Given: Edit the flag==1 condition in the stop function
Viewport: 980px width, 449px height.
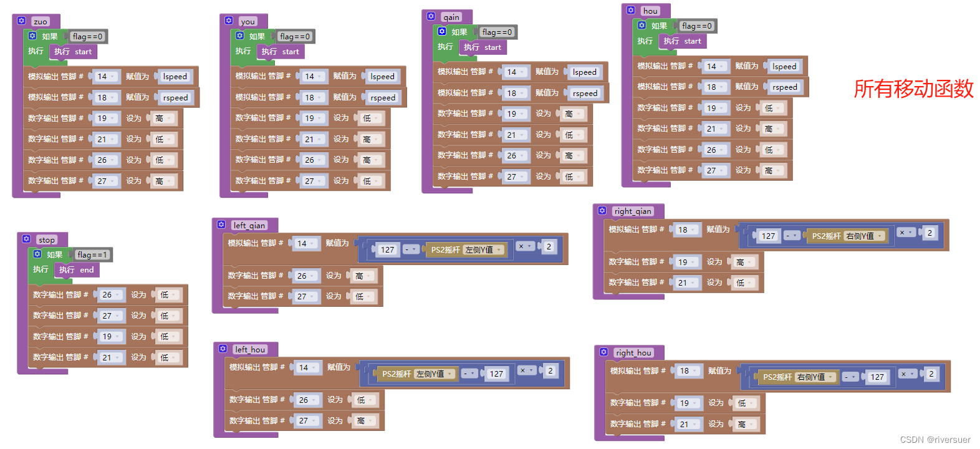Looking at the screenshot, I should coord(92,255).
